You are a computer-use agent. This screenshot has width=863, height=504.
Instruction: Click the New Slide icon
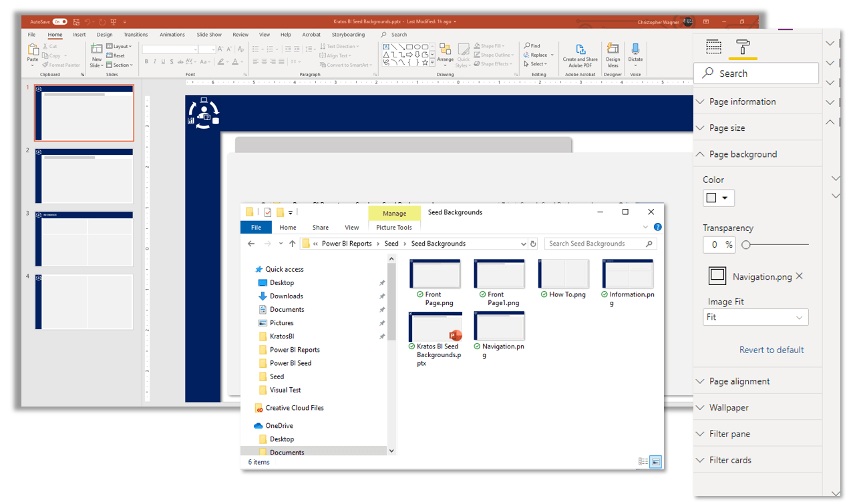point(97,50)
